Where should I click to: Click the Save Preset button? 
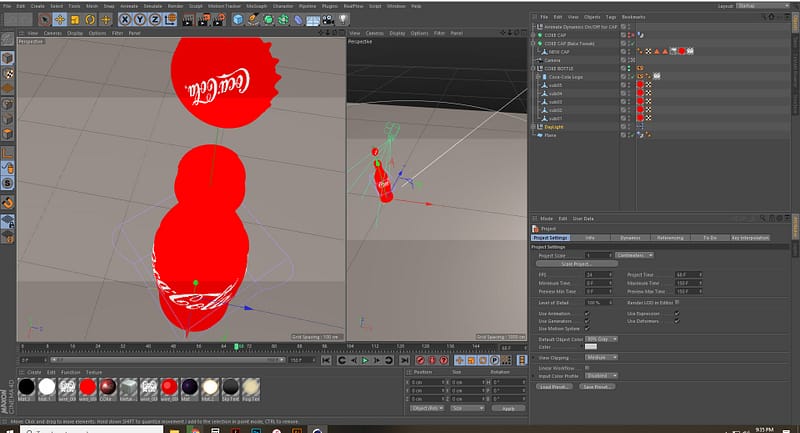[596, 387]
